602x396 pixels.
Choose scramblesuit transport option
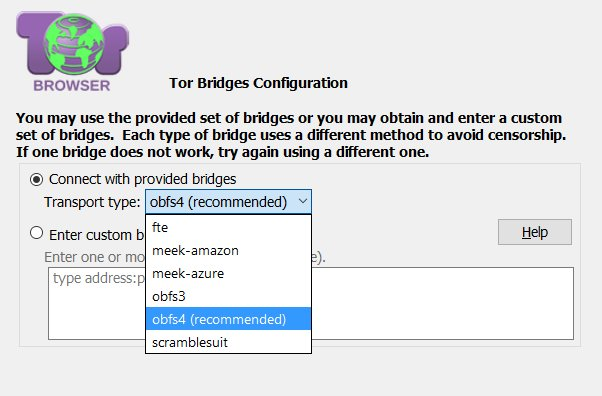tap(228, 342)
